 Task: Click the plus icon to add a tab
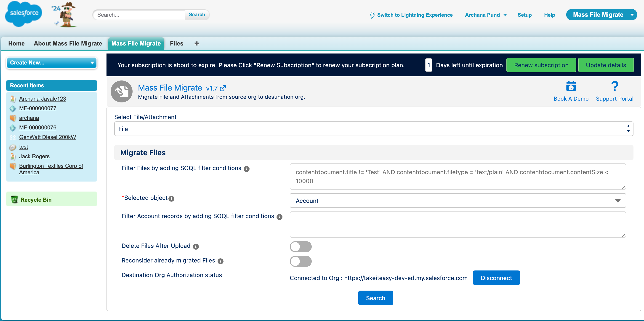click(197, 43)
